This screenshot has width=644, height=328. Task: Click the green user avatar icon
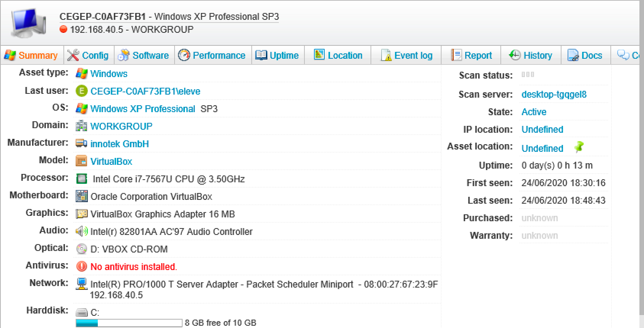coord(81,91)
